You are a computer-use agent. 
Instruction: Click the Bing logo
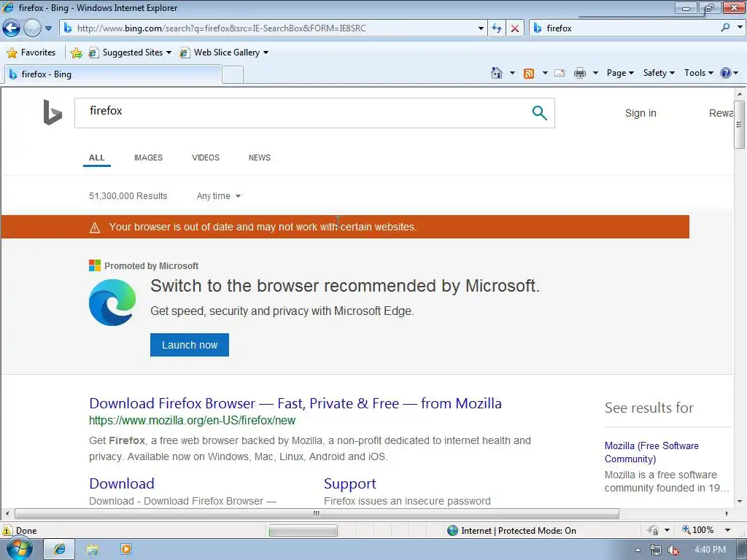(x=53, y=112)
